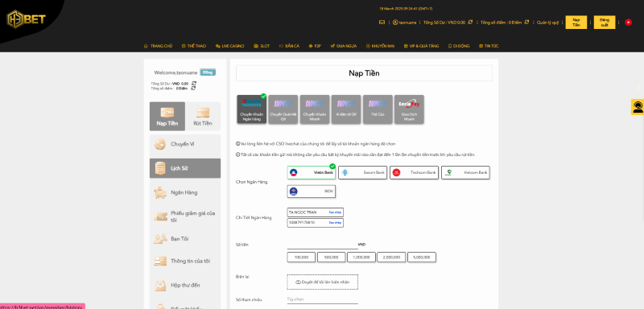The width and height of the screenshot is (644, 309).
Task: Go to DI ĐỘNG in navigation
Action: tap(458, 46)
